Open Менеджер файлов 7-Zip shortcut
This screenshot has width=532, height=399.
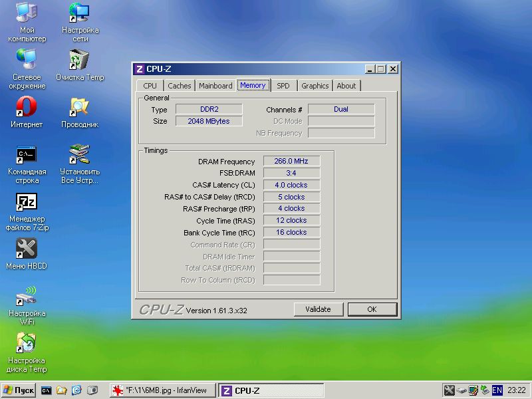coord(27,211)
